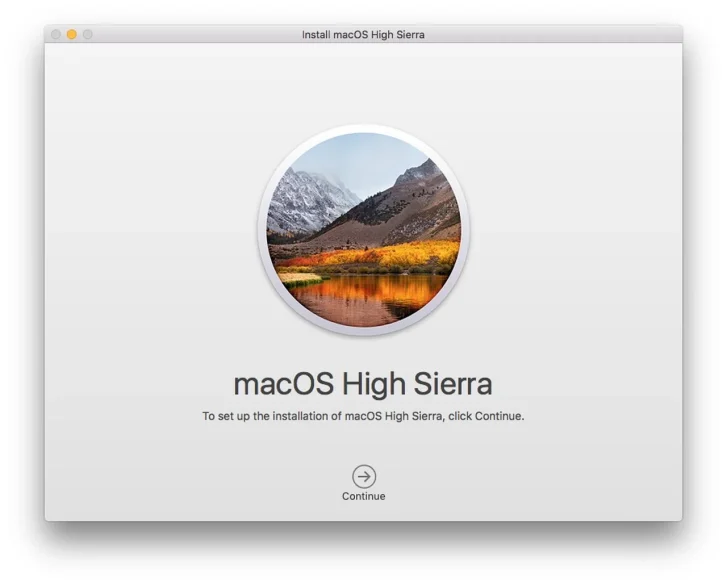Click the window title 'Install macOS High Sierra'
Screen dimensions: 727x585
click(363, 35)
